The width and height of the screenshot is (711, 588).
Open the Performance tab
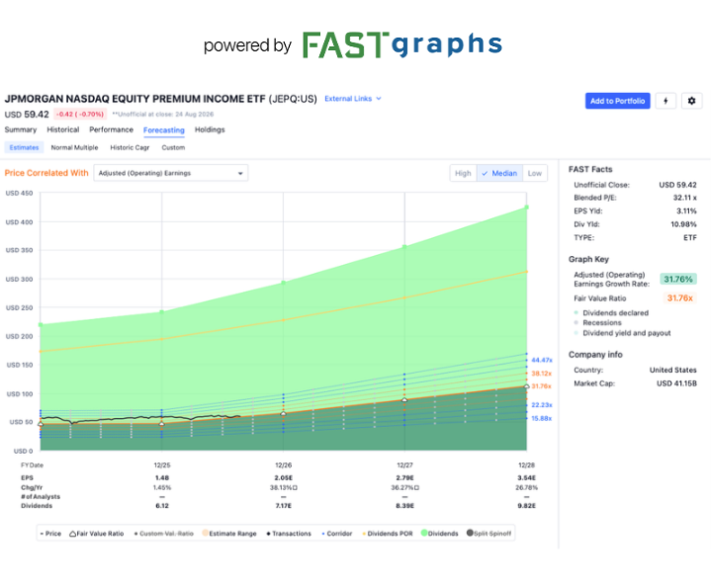pyautogui.click(x=111, y=129)
